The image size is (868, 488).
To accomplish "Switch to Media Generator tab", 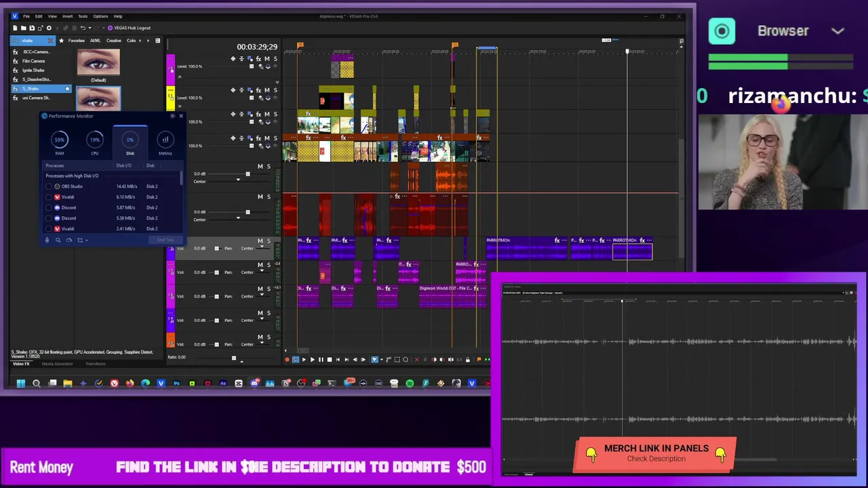I will pyautogui.click(x=57, y=364).
